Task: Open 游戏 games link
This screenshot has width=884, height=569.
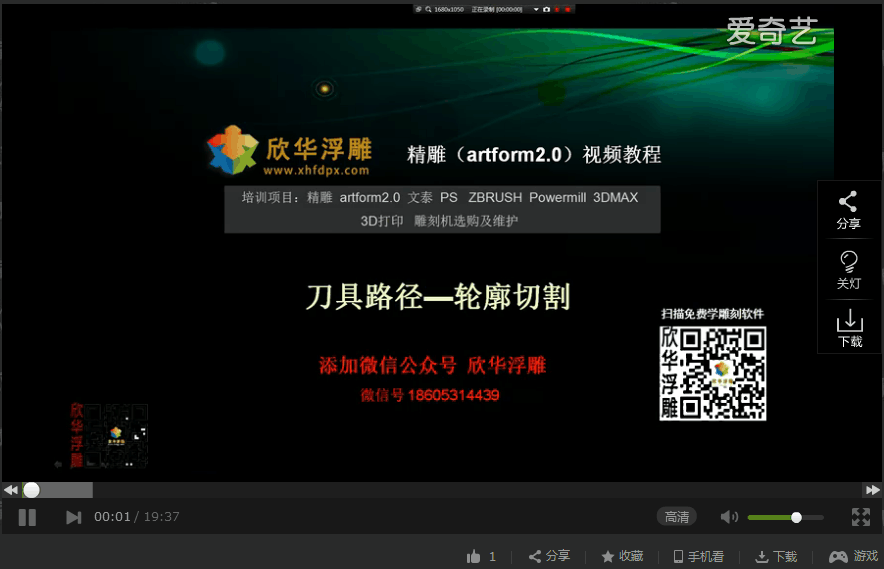Action: (854, 556)
